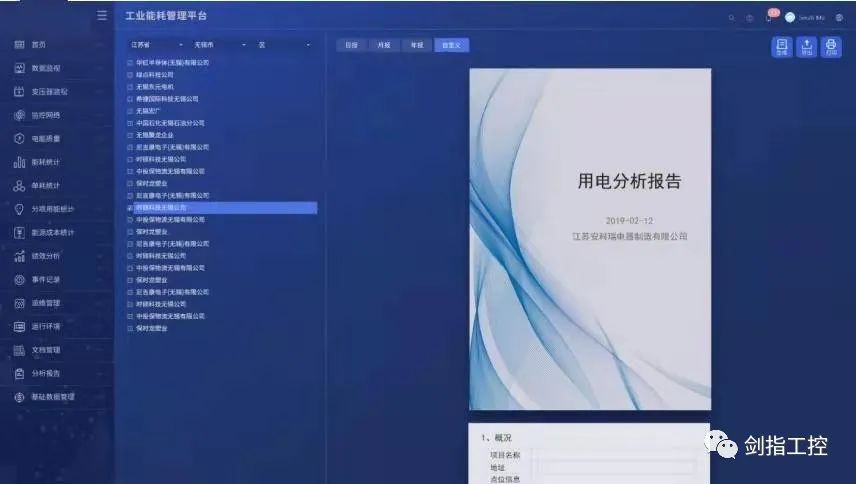
Task: Check the 无锡东元电机 checkbox
Action: click(130, 87)
